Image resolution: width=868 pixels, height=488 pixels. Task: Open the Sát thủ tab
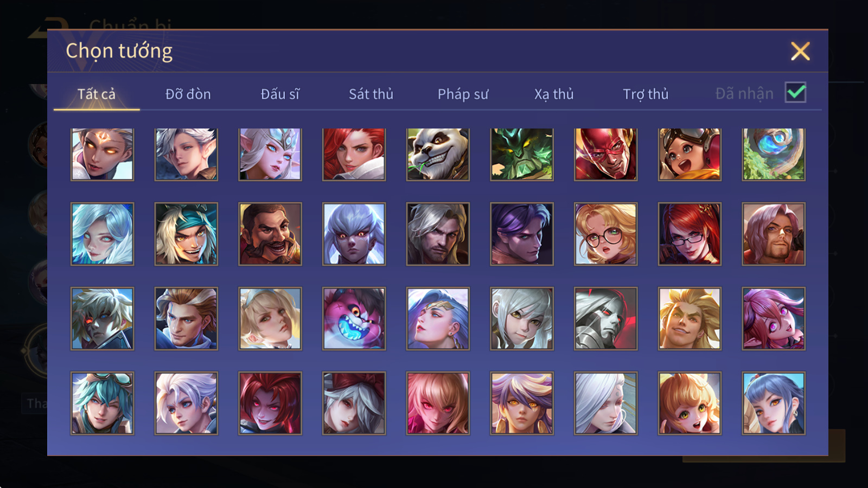[371, 94]
